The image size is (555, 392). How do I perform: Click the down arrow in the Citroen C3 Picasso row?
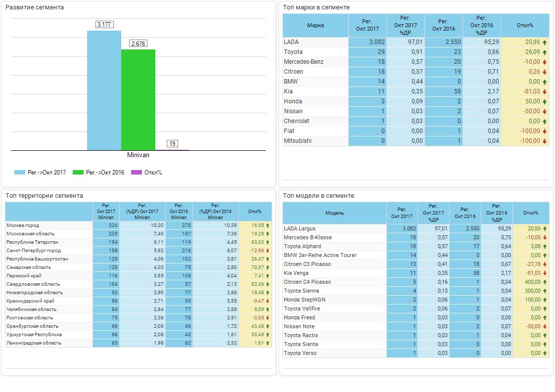pyautogui.click(x=545, y=264)
